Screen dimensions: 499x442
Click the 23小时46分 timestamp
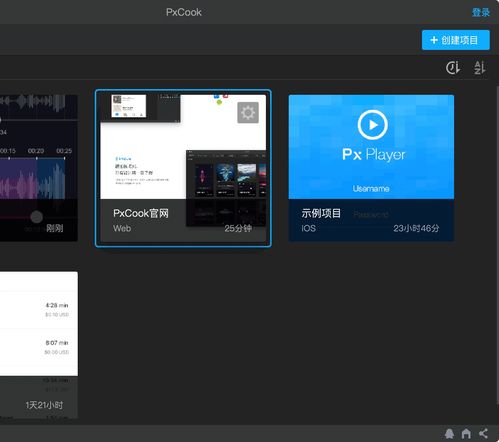416,228
